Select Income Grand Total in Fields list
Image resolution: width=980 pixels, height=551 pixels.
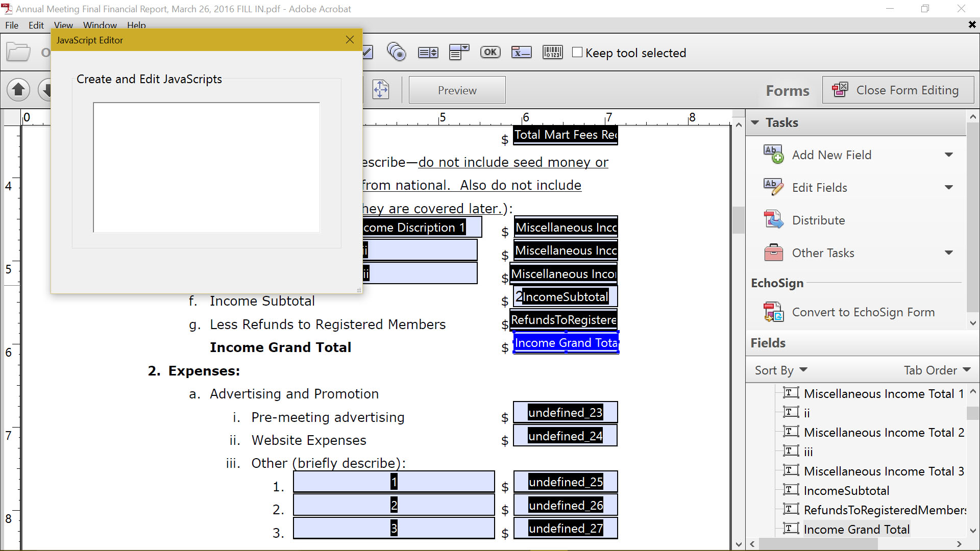[856, 529]
